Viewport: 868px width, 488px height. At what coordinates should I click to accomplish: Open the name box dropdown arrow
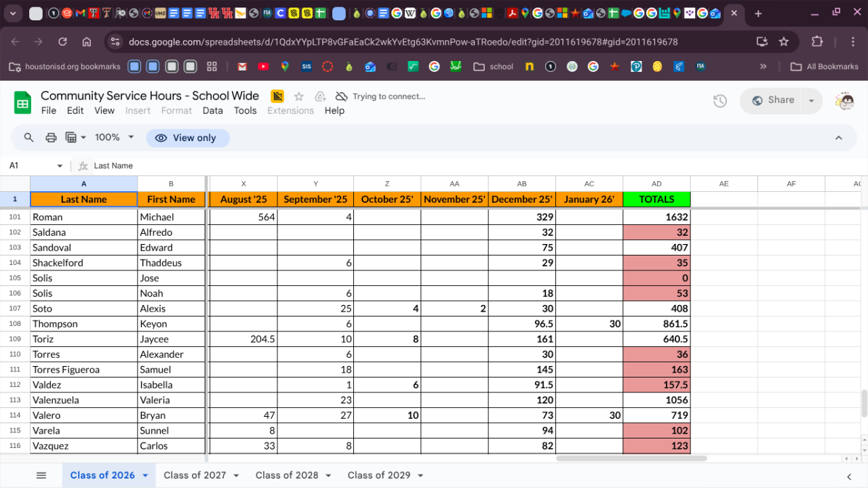[60, 166]
